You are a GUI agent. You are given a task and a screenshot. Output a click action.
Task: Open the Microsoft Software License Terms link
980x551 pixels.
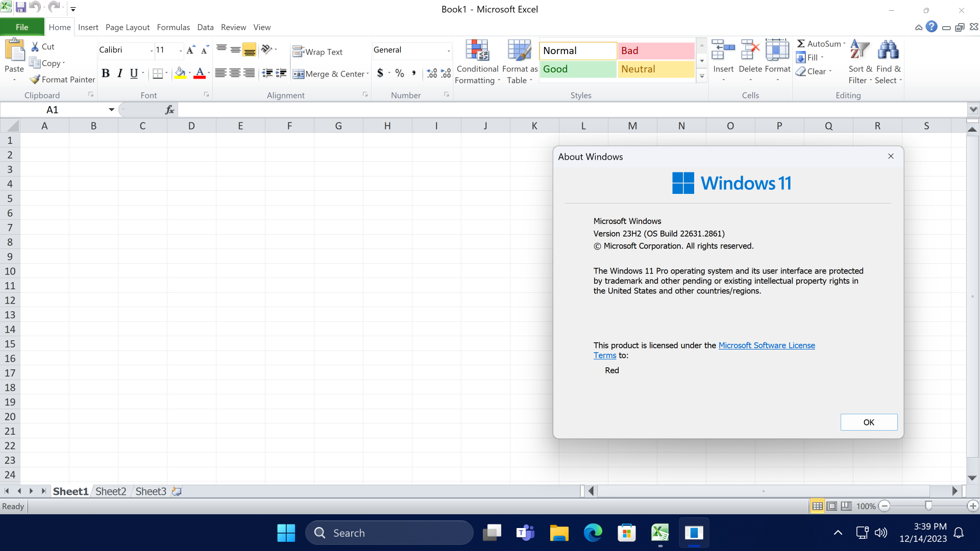tap(766, 345)
